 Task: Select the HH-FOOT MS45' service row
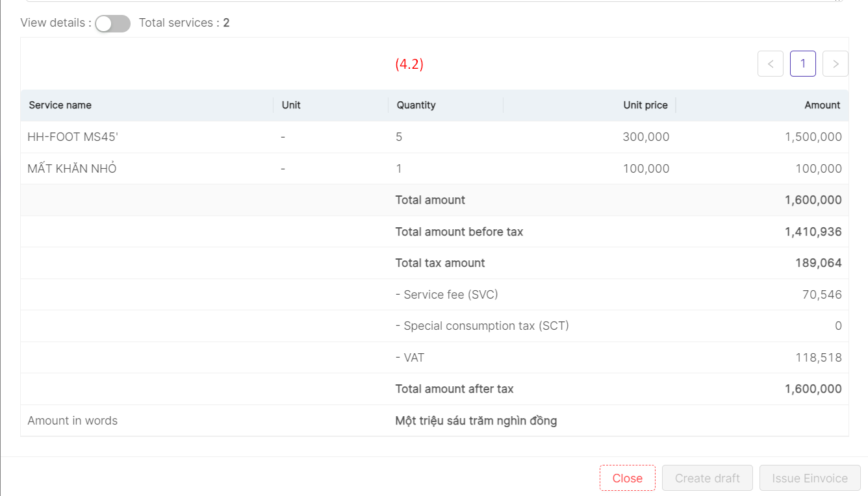pyautogui.click(x=72, y=137)
